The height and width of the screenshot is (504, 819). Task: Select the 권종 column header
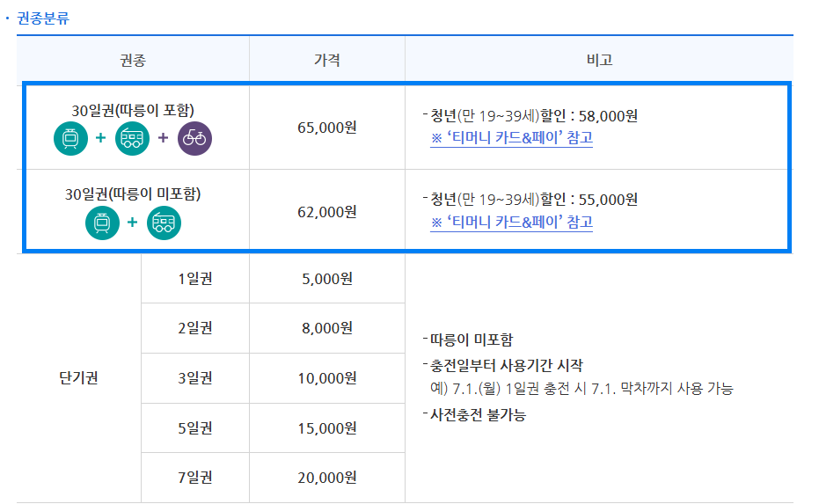pyautogui.click(x=133, y=61)
